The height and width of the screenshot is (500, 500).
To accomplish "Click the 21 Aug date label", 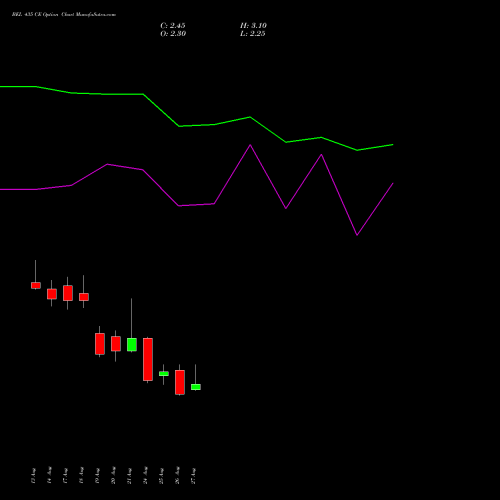I will tap(129, 476).
